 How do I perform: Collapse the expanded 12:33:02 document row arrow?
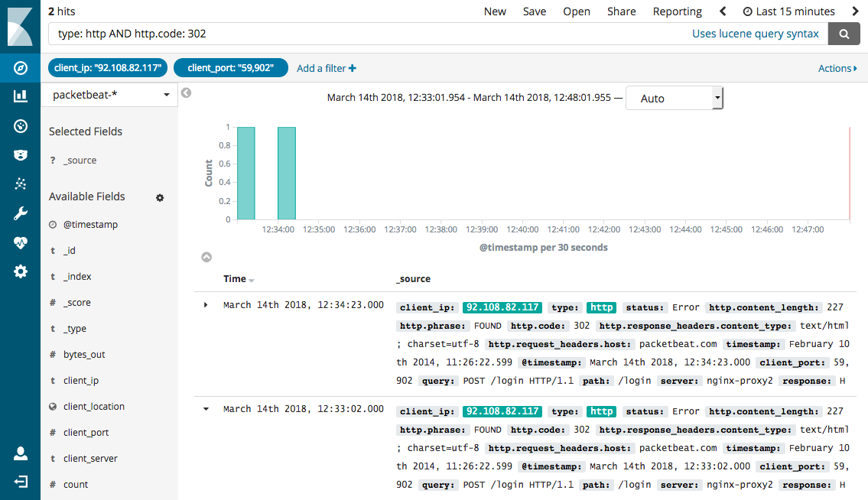205,408
